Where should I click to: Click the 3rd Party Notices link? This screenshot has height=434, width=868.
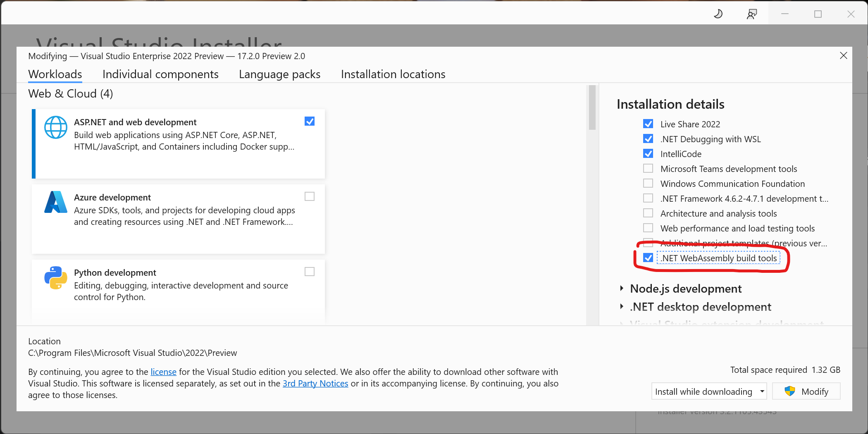click(x=315, y=383)
